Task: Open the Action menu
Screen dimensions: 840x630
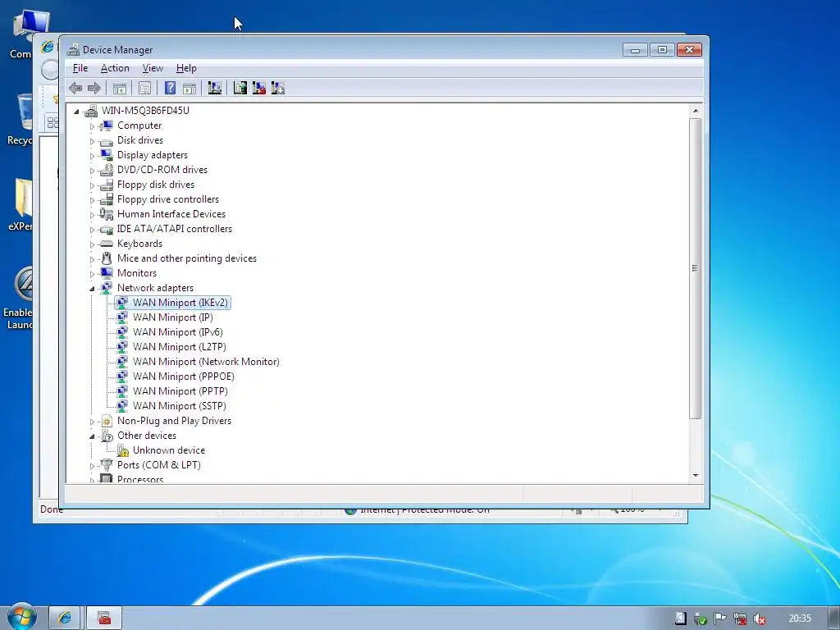Action: [x=115, y=68]
